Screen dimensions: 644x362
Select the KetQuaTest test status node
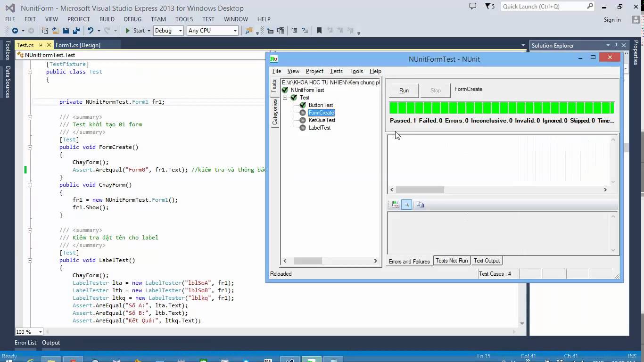click(322, 120)
